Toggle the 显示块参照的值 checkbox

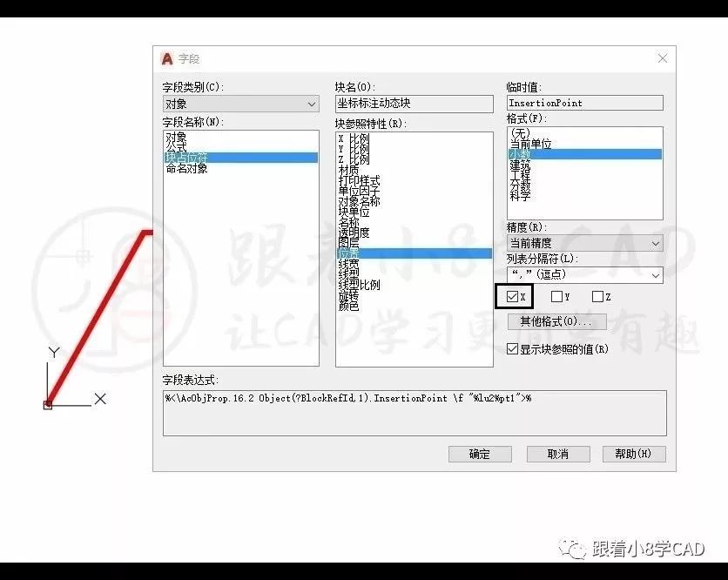512,348
